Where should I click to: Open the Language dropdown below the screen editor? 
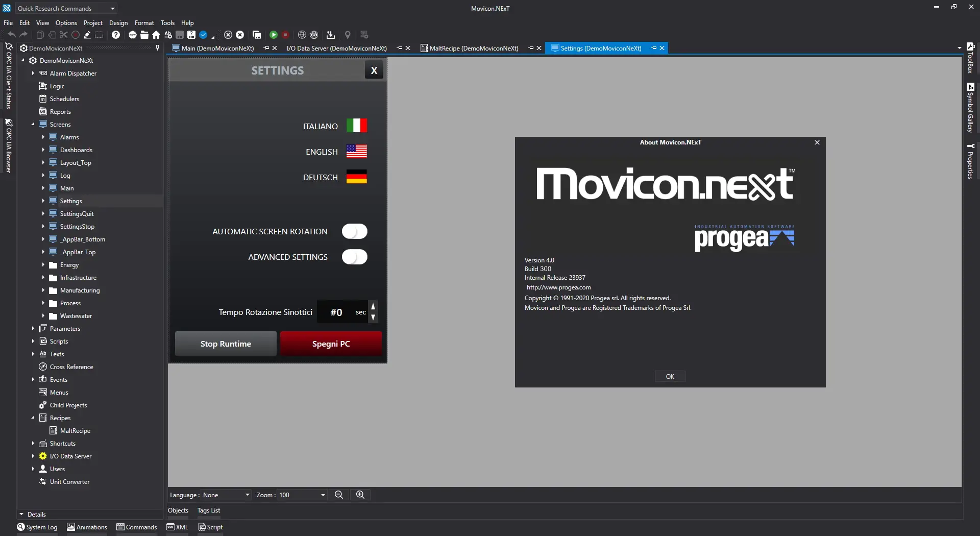pyautogui.click(x=226, y=495)
